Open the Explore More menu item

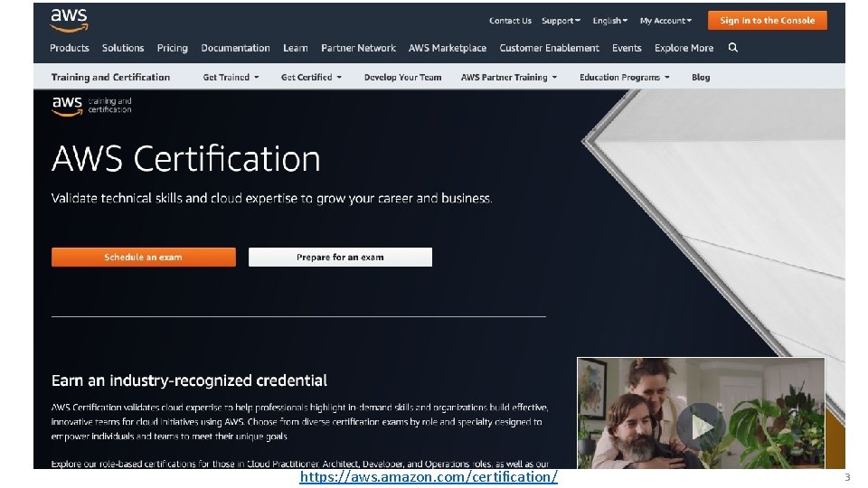click(684, 48)
